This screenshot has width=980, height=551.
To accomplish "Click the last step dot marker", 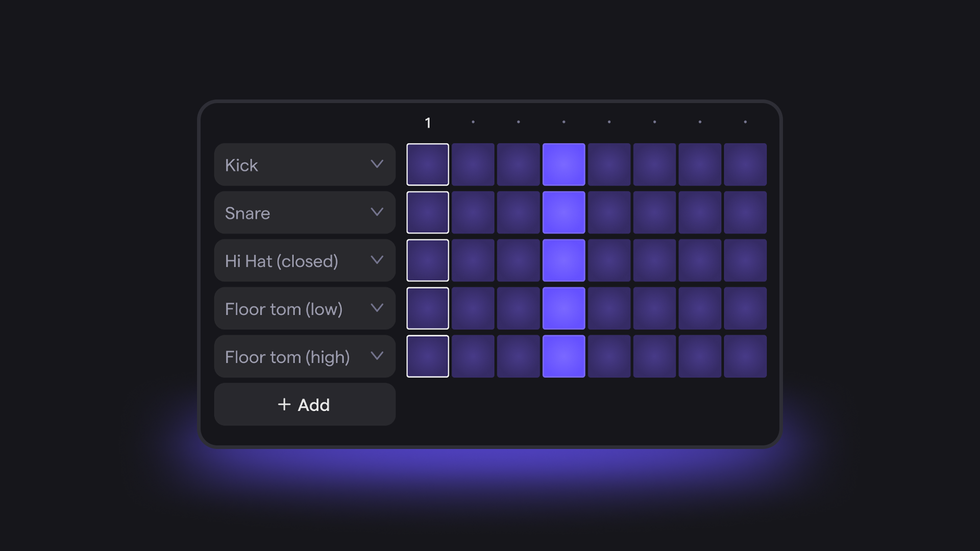I will (745, 122).
